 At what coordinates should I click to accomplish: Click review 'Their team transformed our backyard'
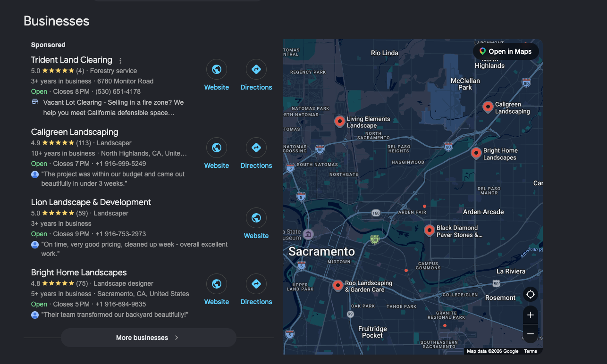point(115,314)
